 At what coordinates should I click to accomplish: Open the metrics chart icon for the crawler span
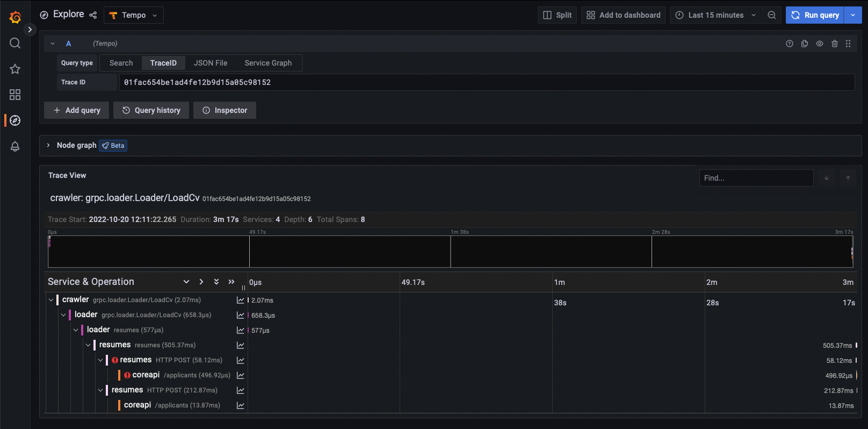click(x=241, y=300)
